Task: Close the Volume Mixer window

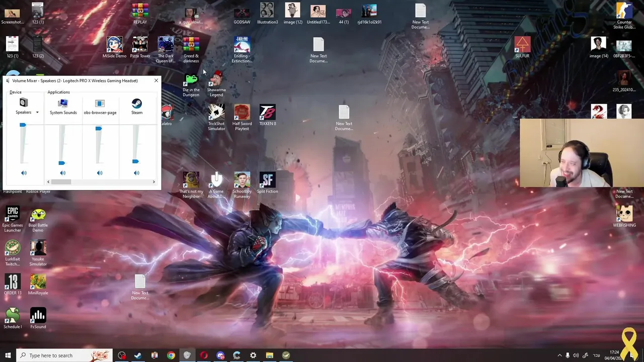Action: [156, 80]
